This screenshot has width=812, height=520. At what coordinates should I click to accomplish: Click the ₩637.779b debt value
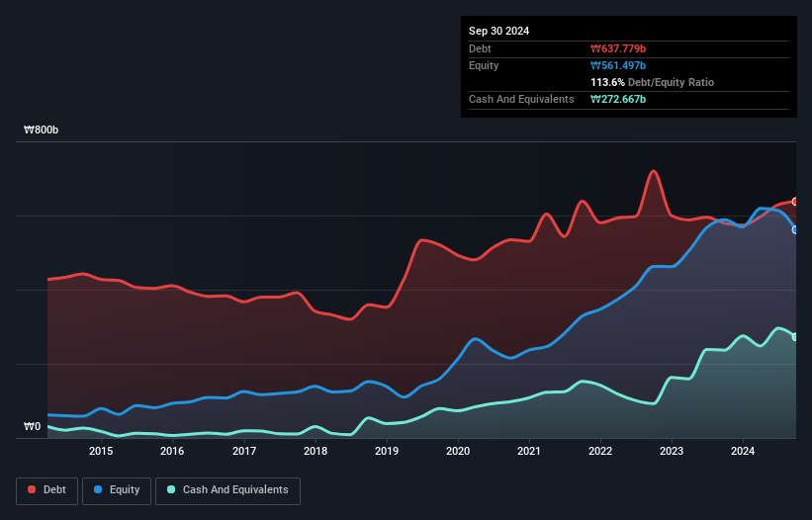click(618, 48)
